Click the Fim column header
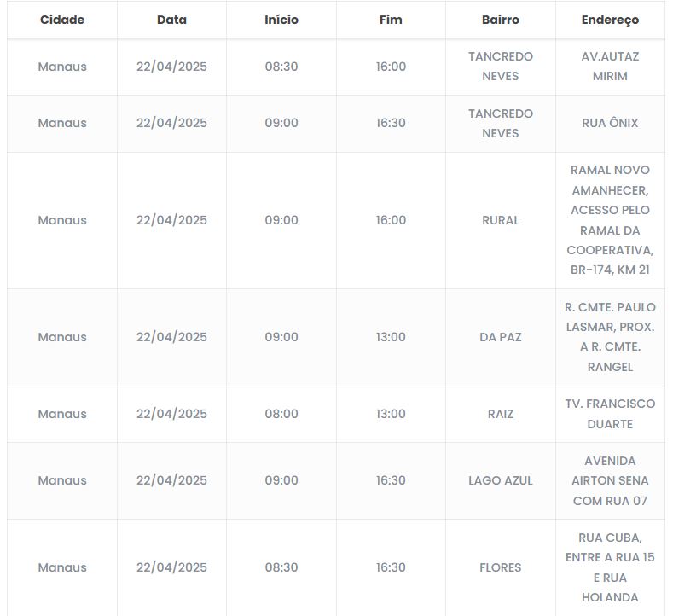Viewport: 673px width, 616px height. pyautogui.click(x=391, y=20)
